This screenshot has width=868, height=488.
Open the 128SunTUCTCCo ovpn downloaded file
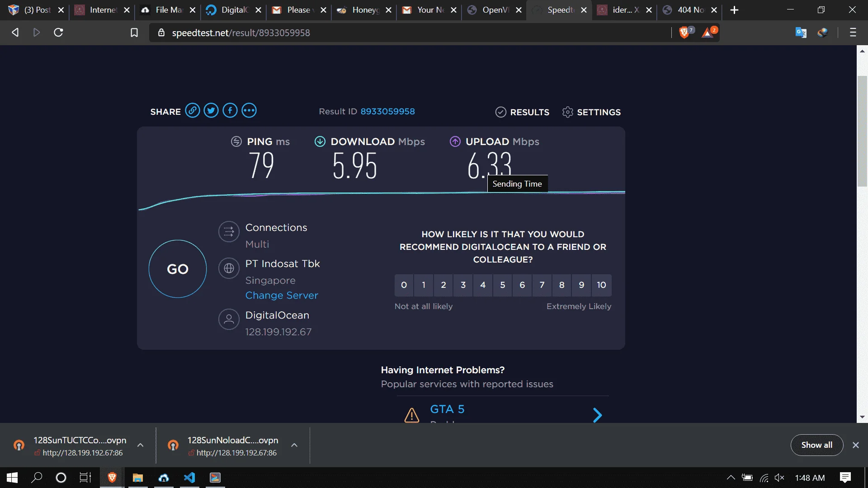(71, 445)
